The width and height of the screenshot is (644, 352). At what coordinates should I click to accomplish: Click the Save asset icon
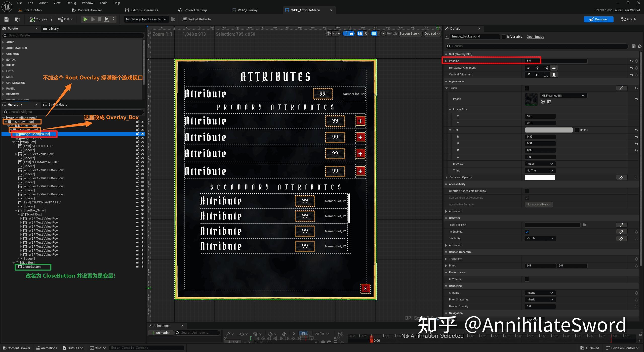coord(6,19)
